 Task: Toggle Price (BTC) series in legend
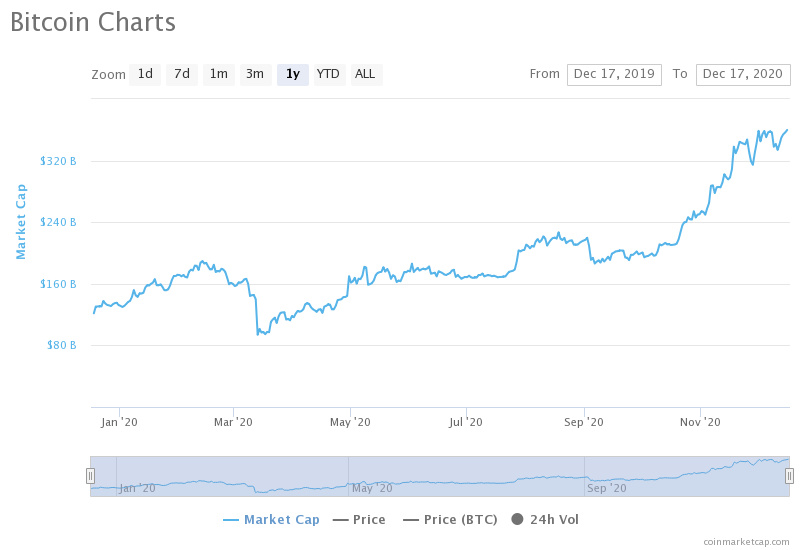tap(450, 519)
